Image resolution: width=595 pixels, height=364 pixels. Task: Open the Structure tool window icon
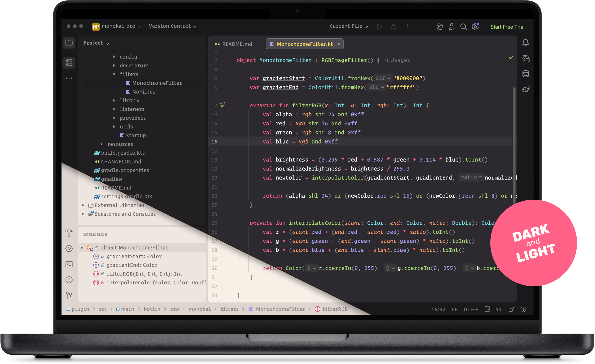(69, 63)
